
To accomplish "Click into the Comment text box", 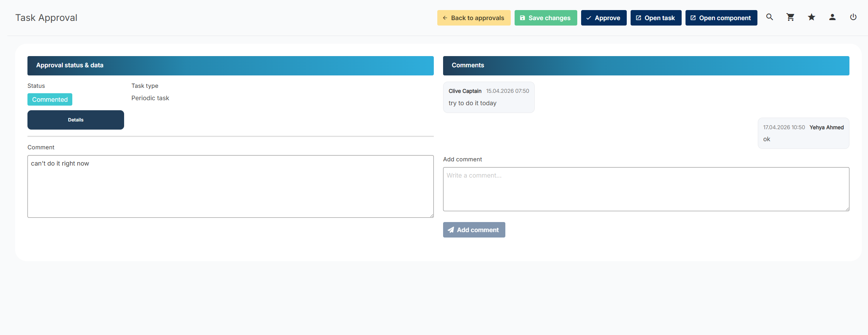I will tap(230, 186).
